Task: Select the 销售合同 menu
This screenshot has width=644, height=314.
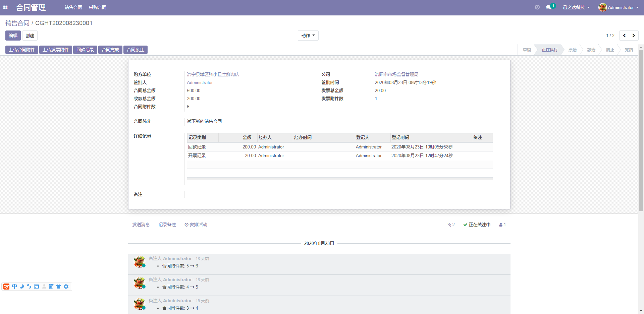Action: tap(73, 7)
